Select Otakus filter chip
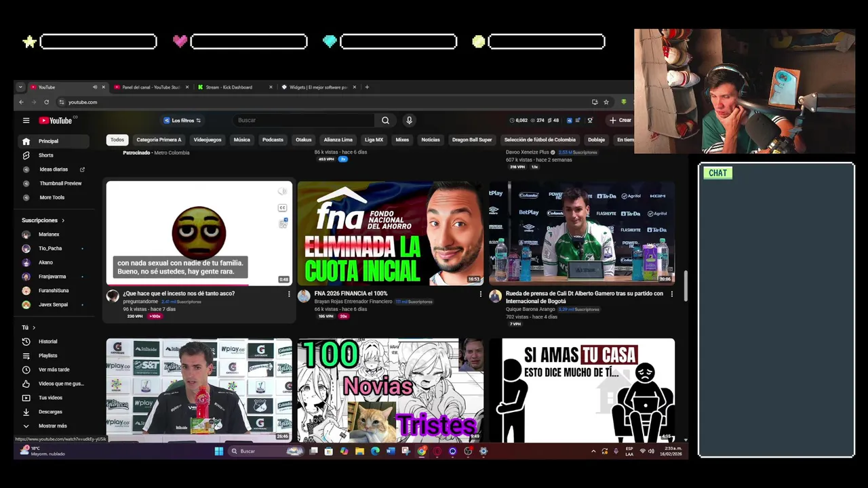This screenshot has height=488, width=868. 304,140
